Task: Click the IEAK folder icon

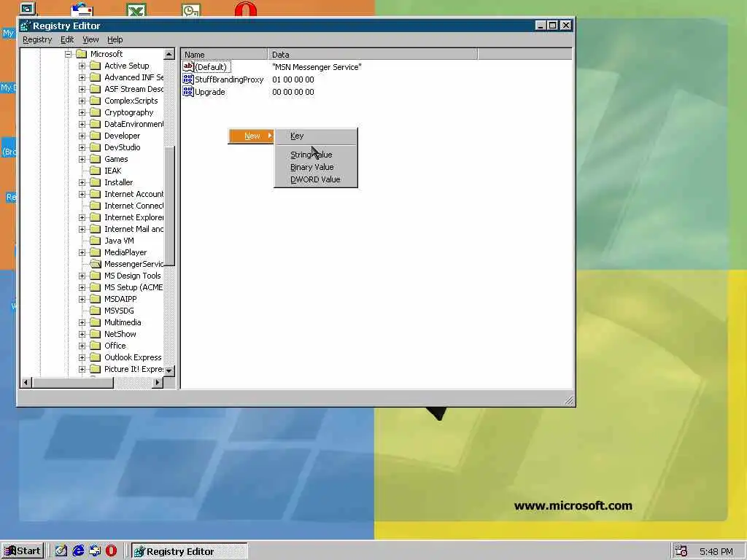Action: (96, 171)
